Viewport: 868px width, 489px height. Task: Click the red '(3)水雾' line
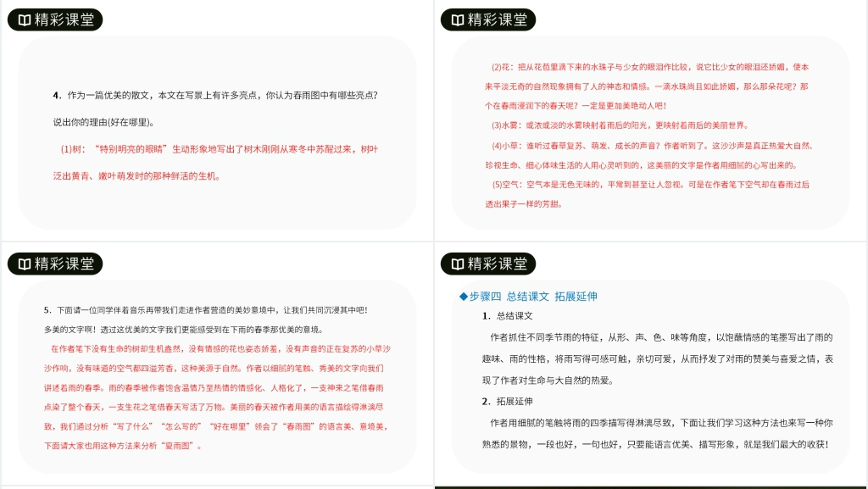(508, 125)
